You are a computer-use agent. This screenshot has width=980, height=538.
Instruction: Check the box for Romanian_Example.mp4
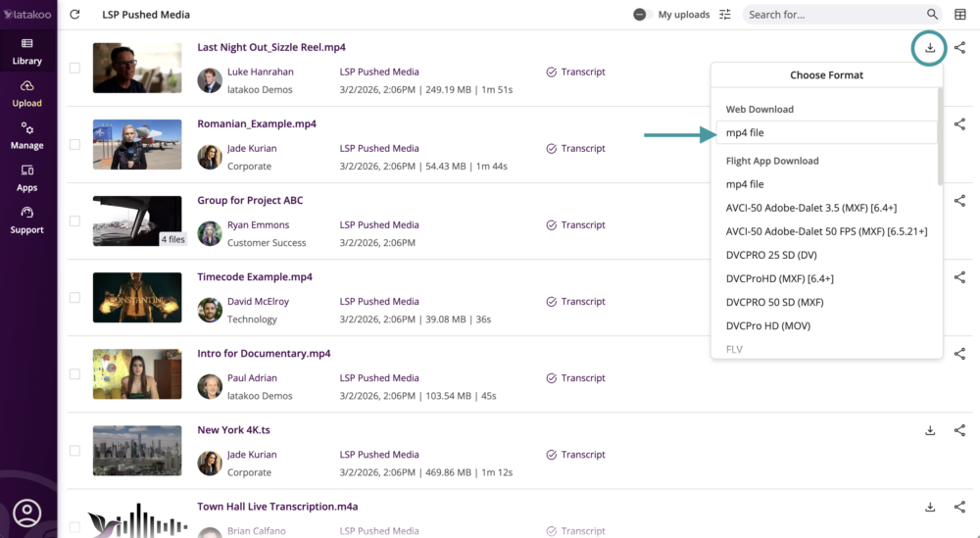pyautogui.click(x=74, y=144)
